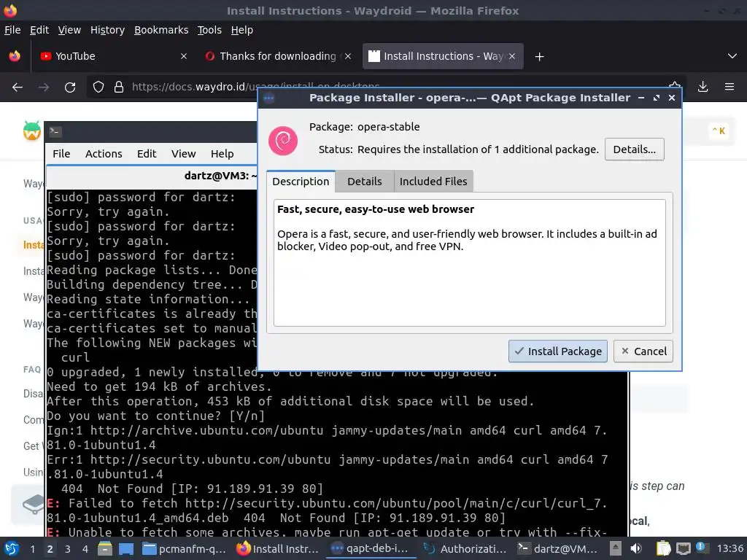747x560 pixels.
Task: Open terminal File menu
Action: [x=61, y=154]
